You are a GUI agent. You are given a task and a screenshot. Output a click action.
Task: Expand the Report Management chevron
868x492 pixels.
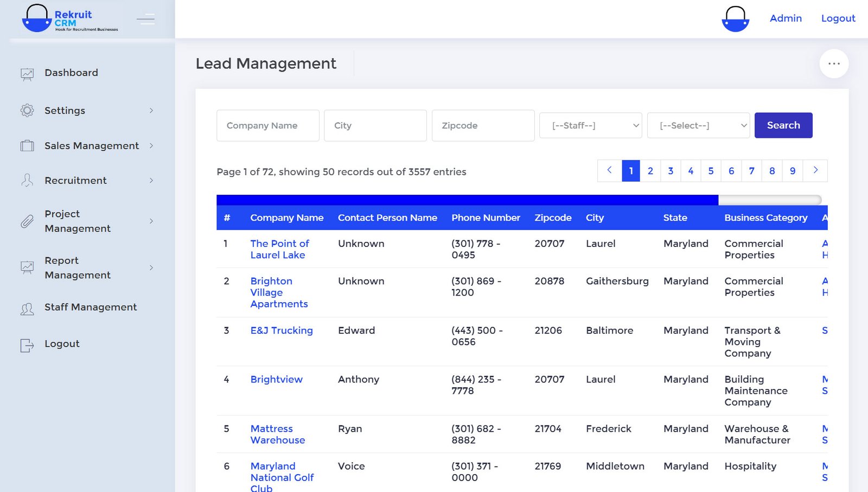[151, 267]
